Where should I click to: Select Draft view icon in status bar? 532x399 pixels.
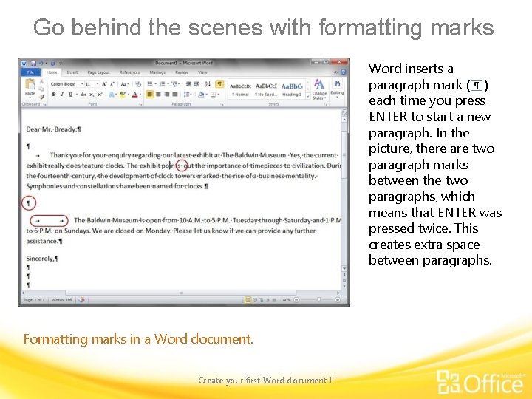274,300
